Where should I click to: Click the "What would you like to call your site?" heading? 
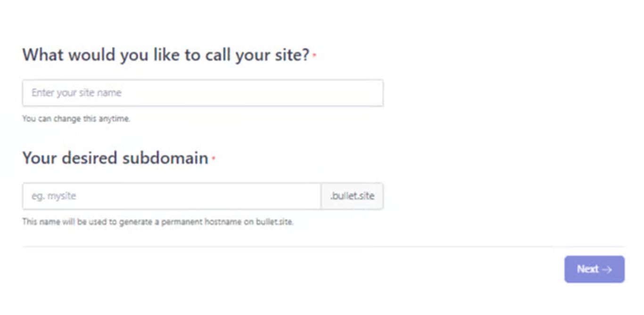[x=166, y=55]
